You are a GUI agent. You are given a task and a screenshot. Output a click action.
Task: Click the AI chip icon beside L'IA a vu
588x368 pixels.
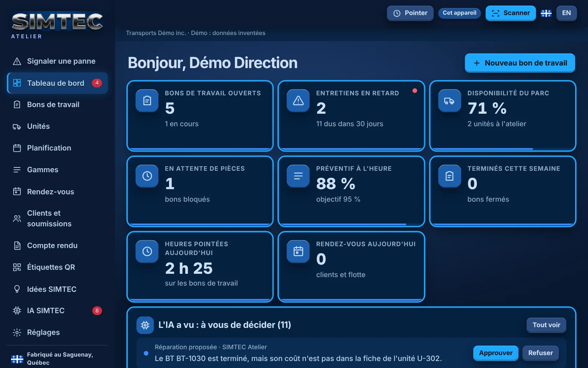click(145, 325)
